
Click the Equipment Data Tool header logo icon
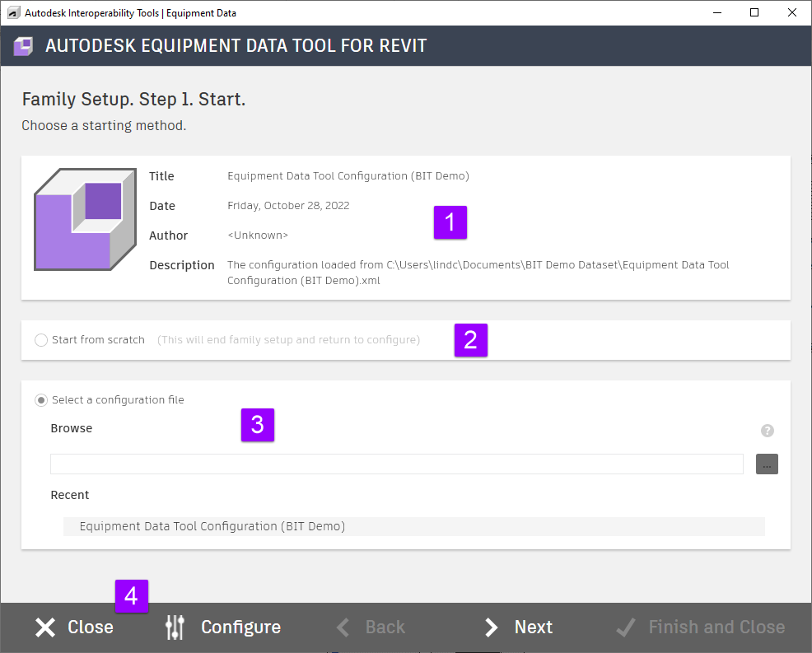pos(23,46)
